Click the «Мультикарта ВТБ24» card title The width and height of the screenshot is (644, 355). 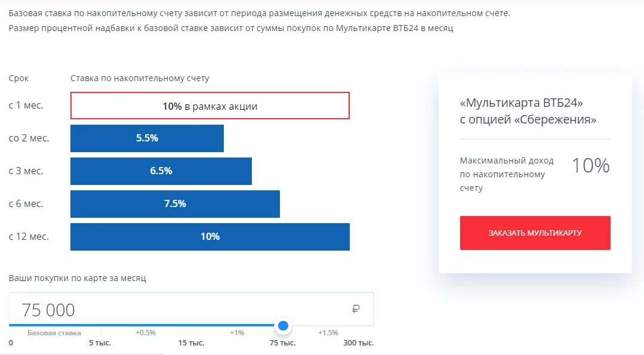[521, 103]
